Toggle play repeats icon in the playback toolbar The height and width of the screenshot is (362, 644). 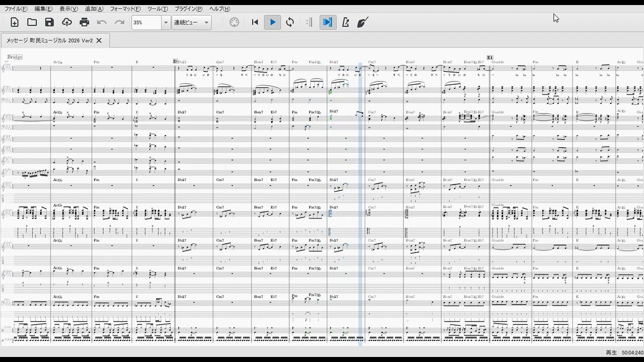tap(309, 22)
